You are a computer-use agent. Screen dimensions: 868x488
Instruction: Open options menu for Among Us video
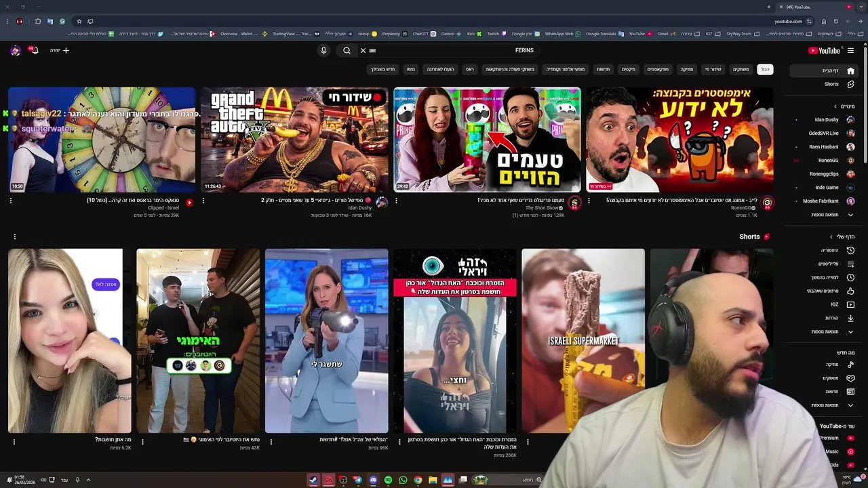[x=589, y=201]
